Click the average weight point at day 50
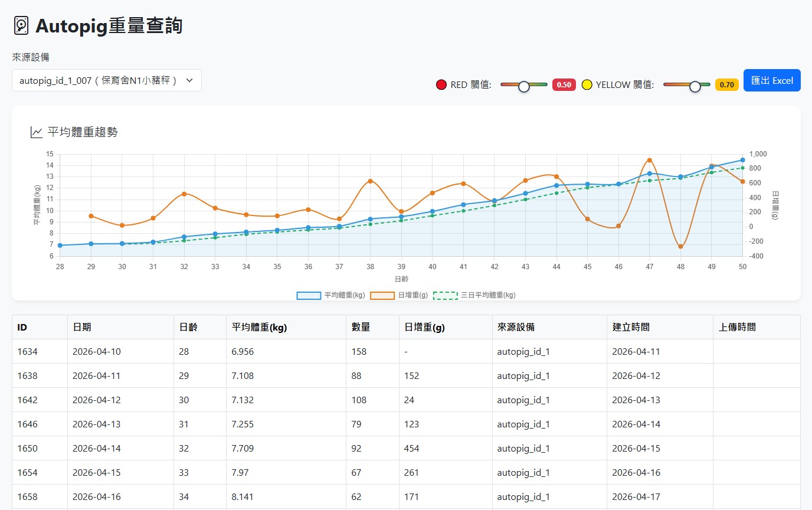This screenshot has height=510, width=812. coord(742,160)
